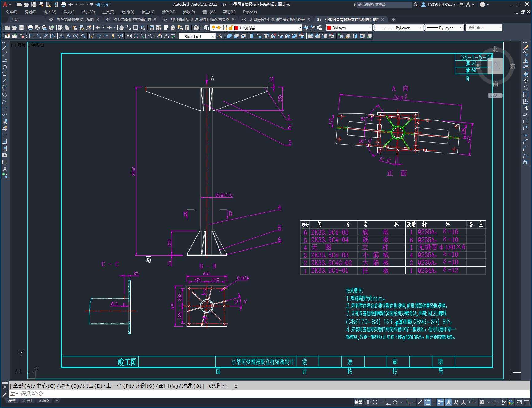The image size is (532, 408).
Task: Click the Erase tool in the modify toolbar
Action: pyautogui.click(x=526, y=47)
